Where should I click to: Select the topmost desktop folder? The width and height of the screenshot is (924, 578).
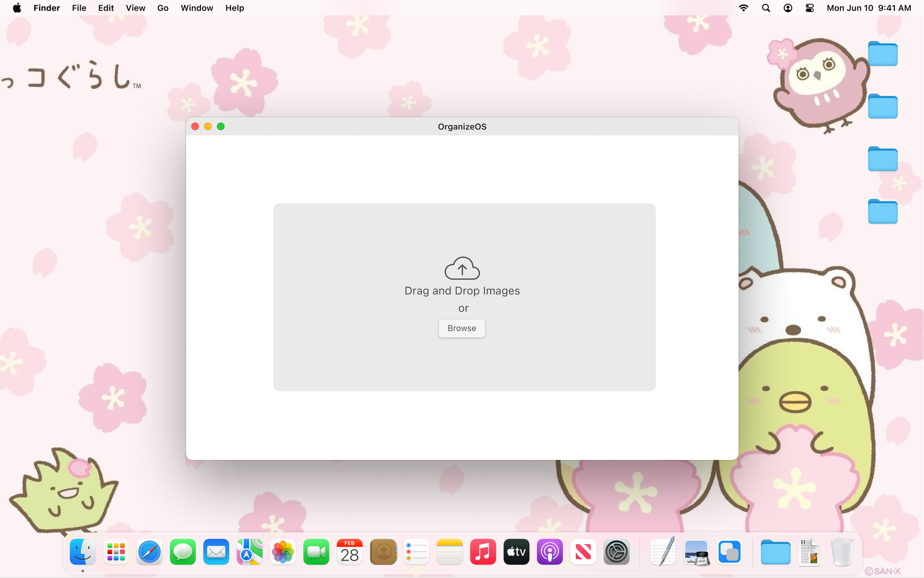882,54
